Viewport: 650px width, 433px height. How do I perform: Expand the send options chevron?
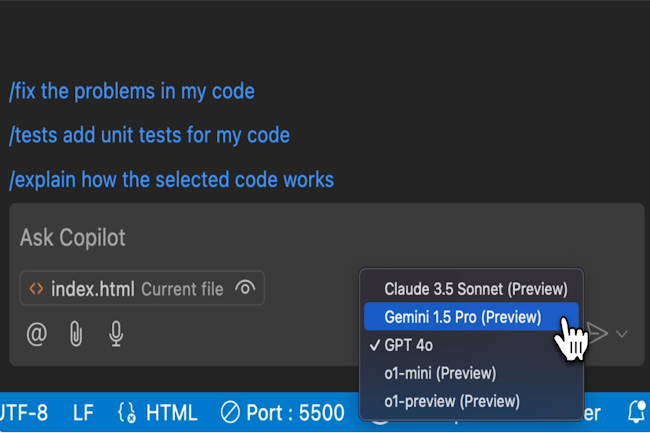pos(622,334)
